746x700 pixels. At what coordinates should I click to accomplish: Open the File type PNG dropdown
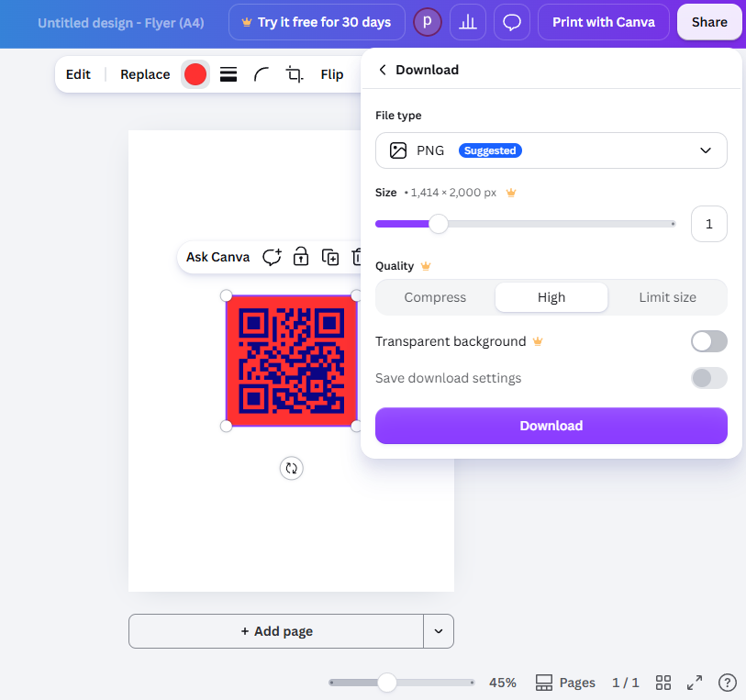point(551,150)
